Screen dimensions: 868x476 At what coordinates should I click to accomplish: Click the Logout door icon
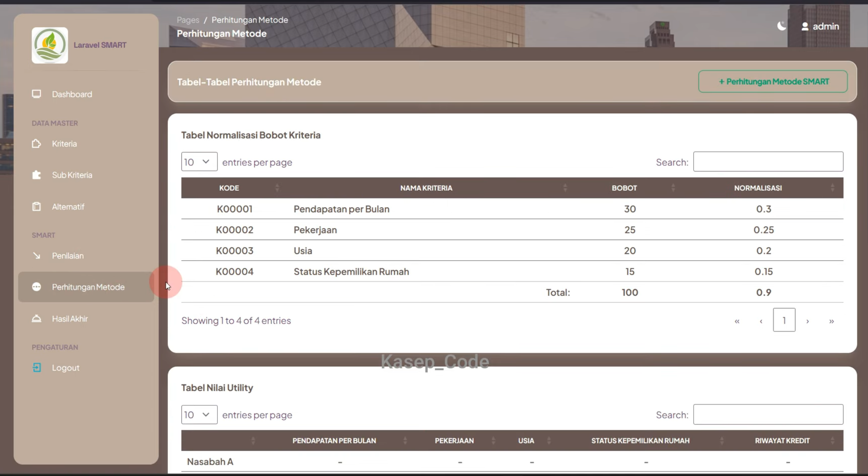pyautogui.click(x=36, y=368)
